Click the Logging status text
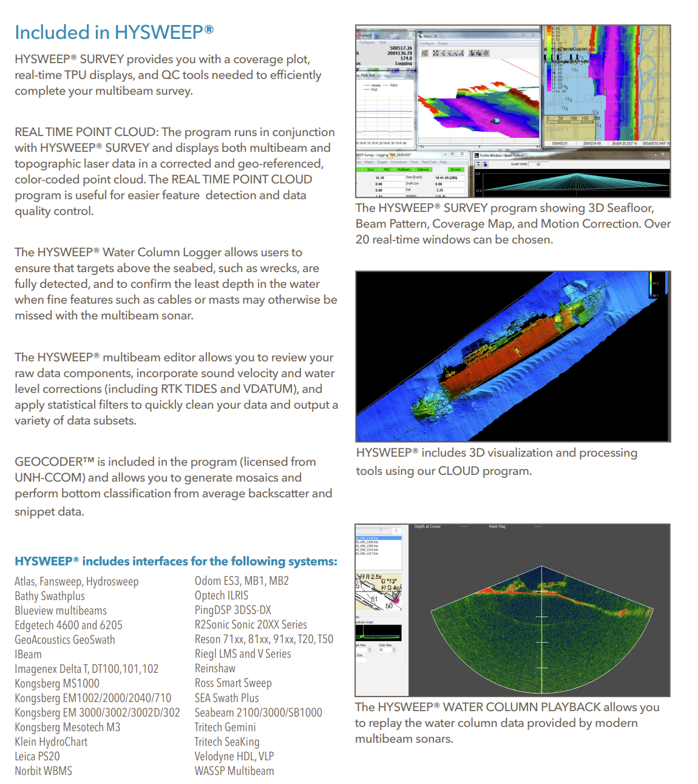 404,63
